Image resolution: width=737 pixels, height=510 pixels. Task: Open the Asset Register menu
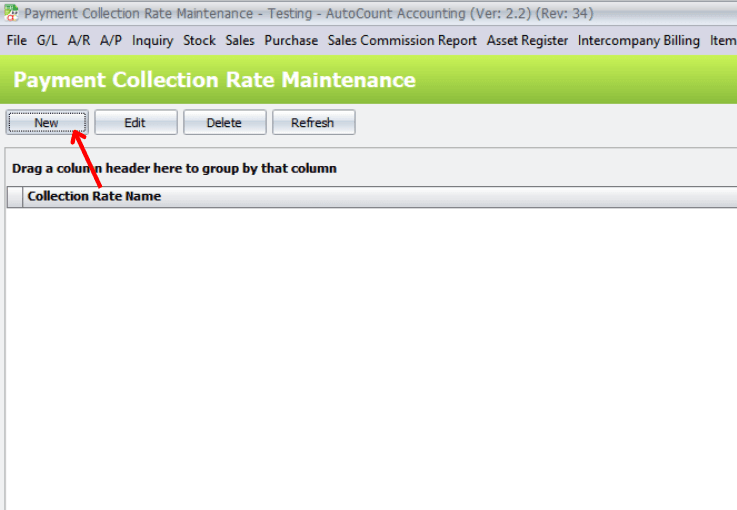pos(527,40)
